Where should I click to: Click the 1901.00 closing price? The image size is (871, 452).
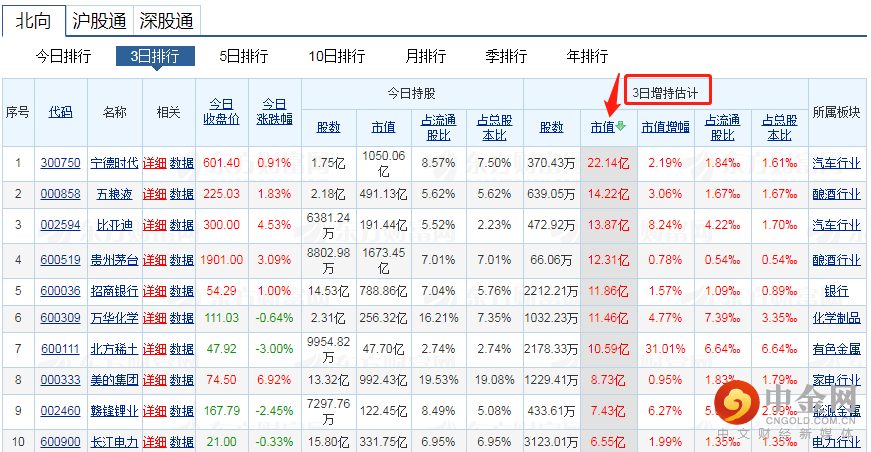pos(222,260)
